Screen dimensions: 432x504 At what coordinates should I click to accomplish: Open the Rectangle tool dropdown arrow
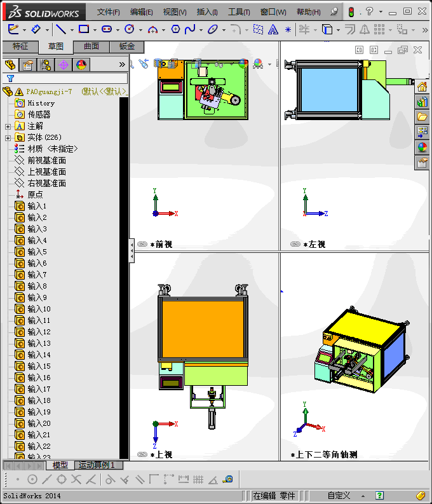click(x=95, y=30)
